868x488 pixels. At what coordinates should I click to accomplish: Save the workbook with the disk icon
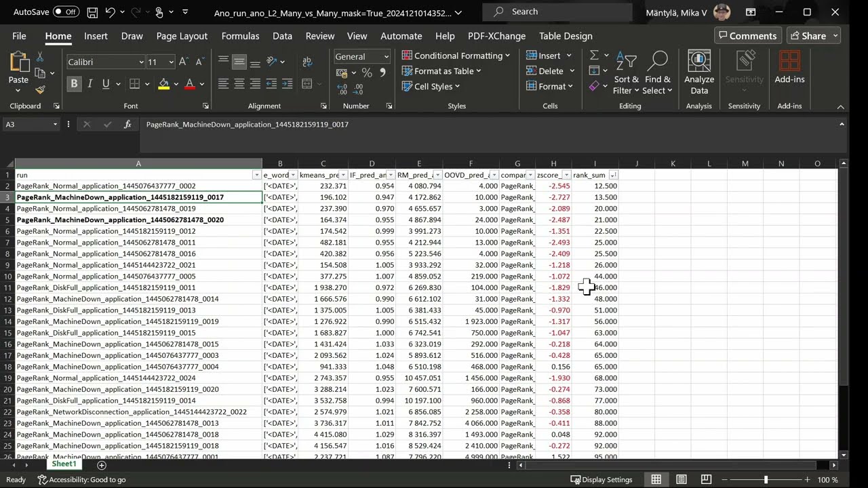point(92,12)
